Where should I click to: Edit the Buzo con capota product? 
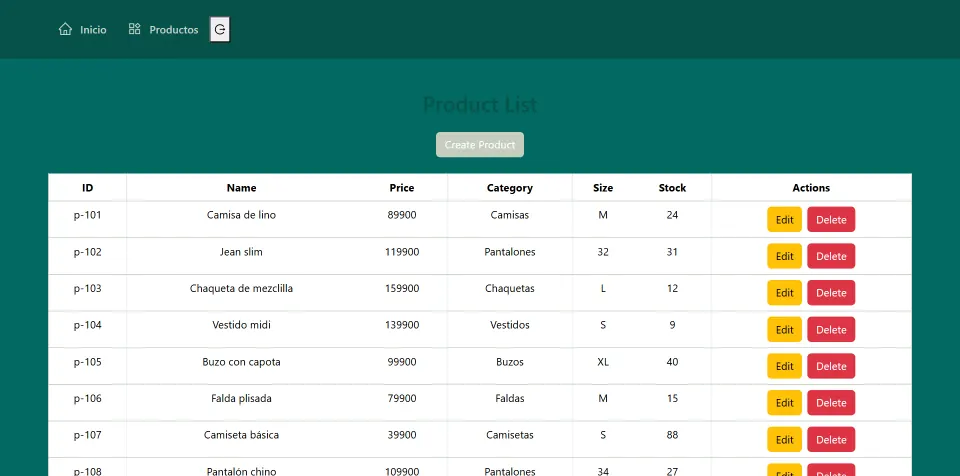click(x=784, y=366)
